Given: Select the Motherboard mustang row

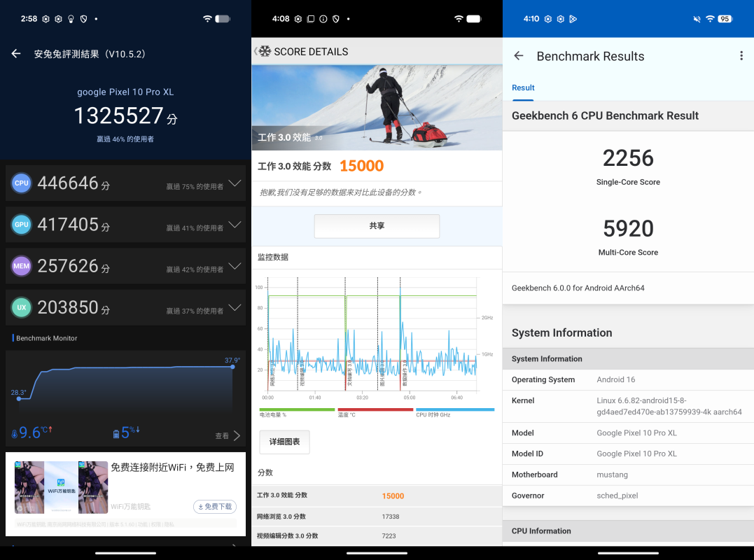Looking at the screenshot, I should [628, 475].
